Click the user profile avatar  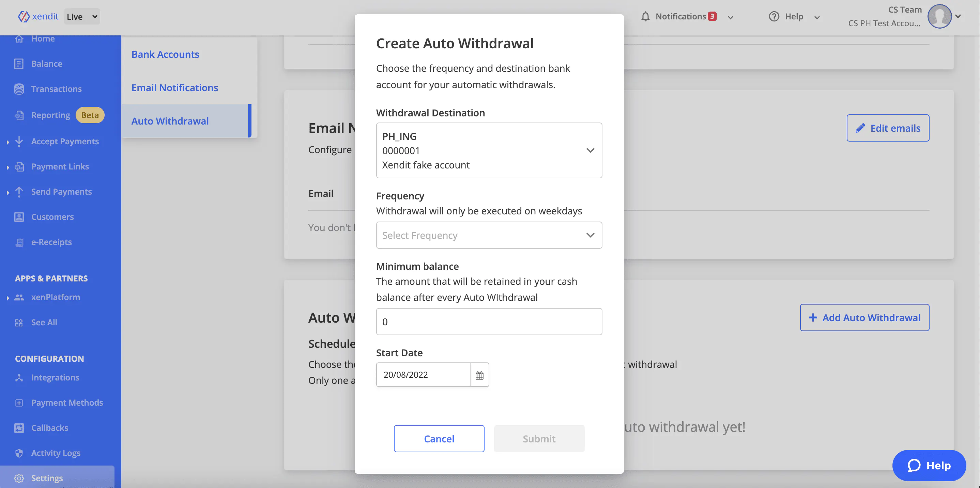coord(939,16)
